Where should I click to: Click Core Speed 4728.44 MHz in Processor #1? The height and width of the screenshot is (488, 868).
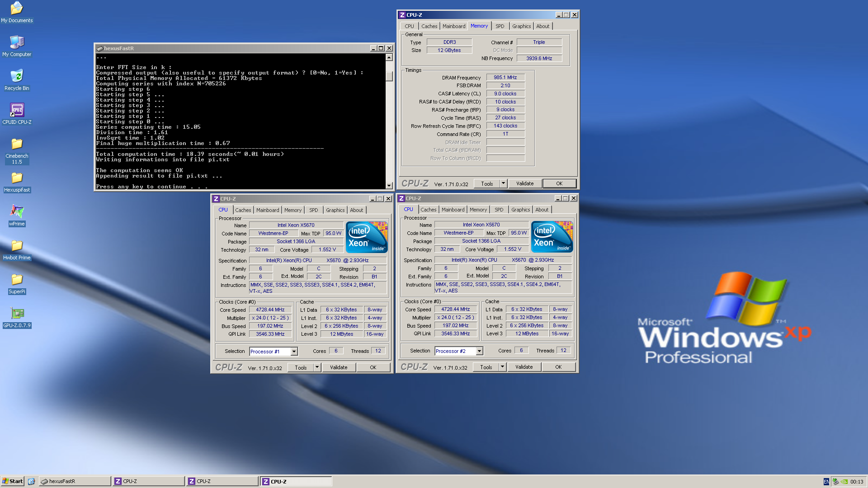point(270,310)
